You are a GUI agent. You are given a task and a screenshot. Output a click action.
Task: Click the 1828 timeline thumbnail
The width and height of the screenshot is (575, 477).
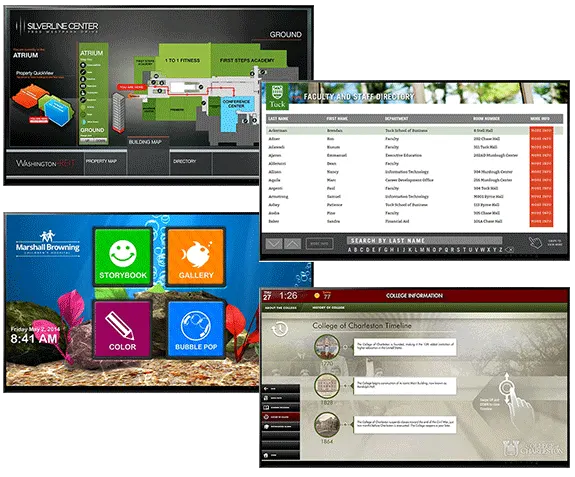point(326,386)
